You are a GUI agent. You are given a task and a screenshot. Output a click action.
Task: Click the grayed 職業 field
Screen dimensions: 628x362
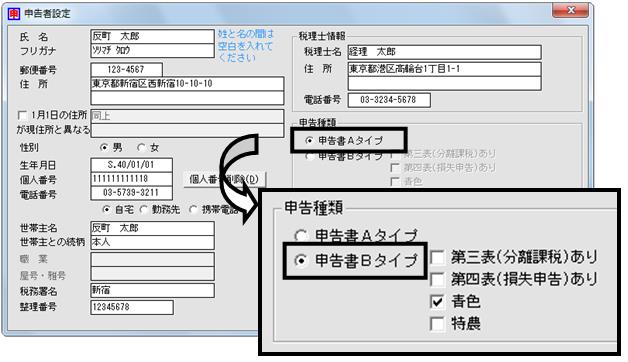pos(153,259)
